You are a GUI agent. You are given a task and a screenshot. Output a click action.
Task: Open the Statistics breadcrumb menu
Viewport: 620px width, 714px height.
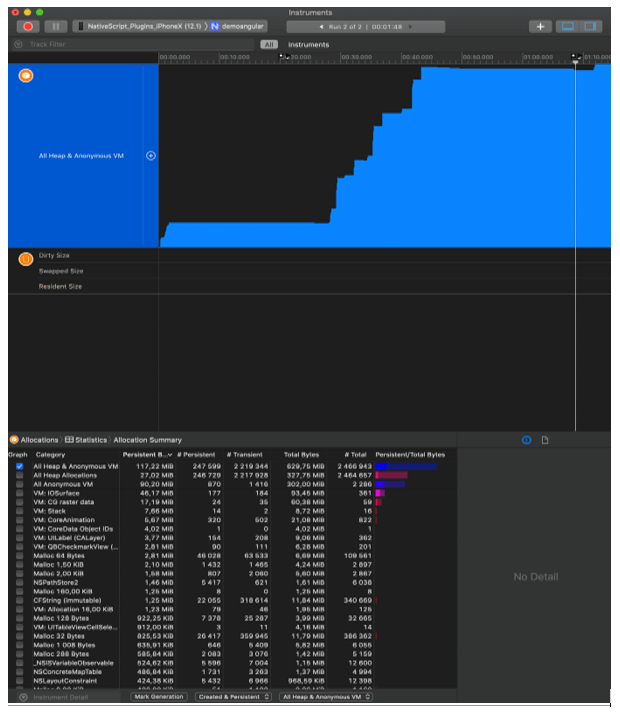86,440
